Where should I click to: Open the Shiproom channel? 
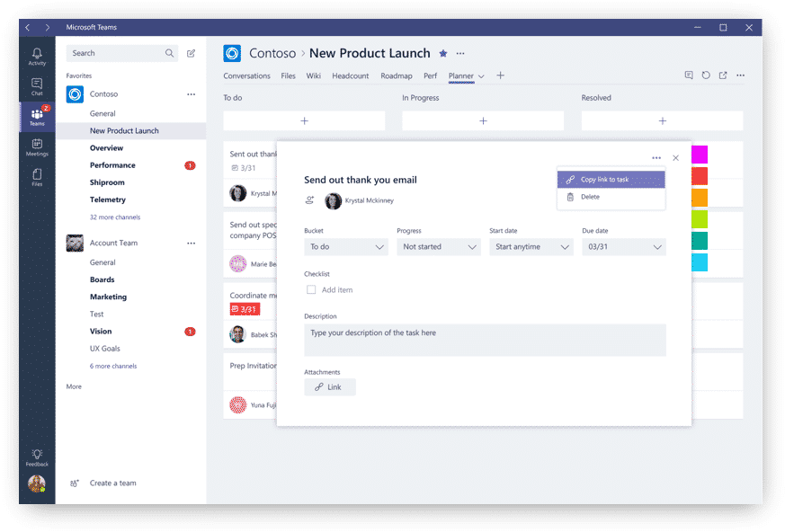coord(107,182)
